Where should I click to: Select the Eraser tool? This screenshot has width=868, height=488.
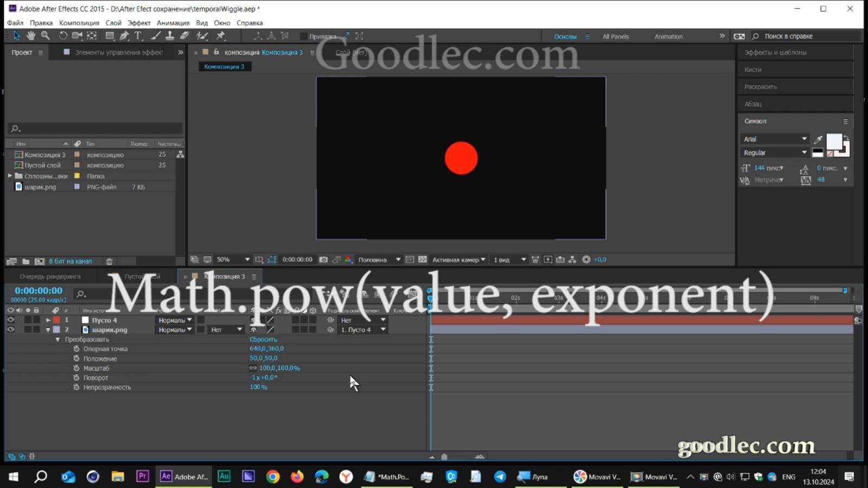click(184, 36)
